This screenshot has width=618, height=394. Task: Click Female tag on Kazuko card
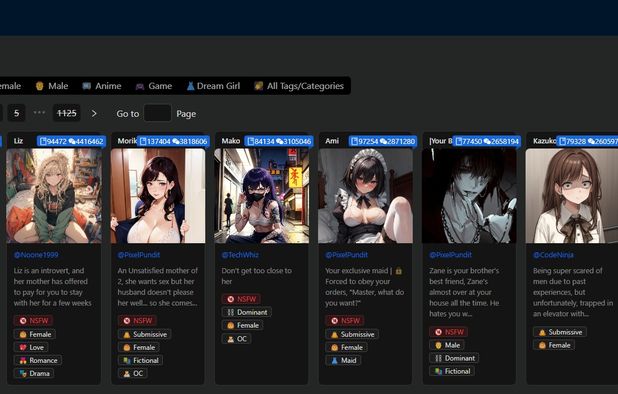[x=554, y=345]
